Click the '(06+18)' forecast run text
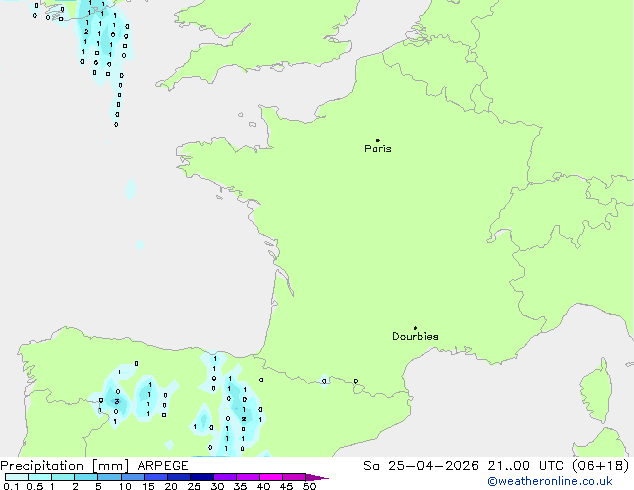Viewport: 634px width, 490px height. tap(601, 466)
